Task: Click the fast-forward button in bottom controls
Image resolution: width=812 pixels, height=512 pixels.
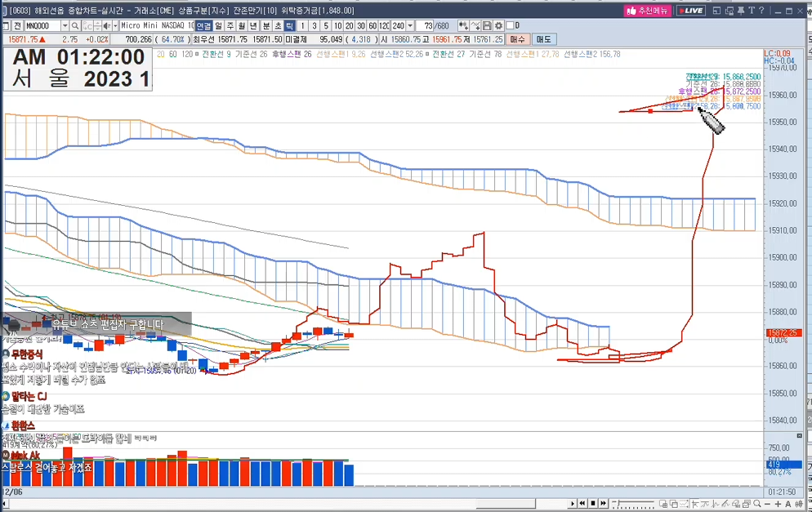Action: click(604, 503)
